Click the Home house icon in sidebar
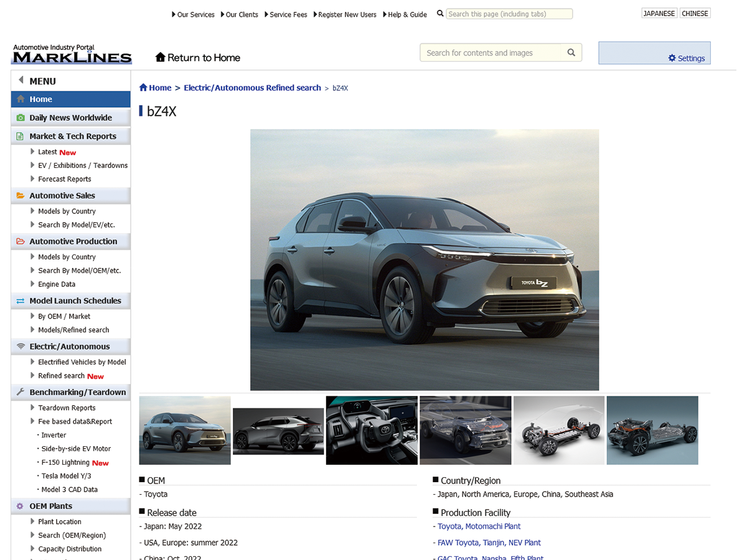Viewport: 747px width, 560px height. tap(21, 99)
